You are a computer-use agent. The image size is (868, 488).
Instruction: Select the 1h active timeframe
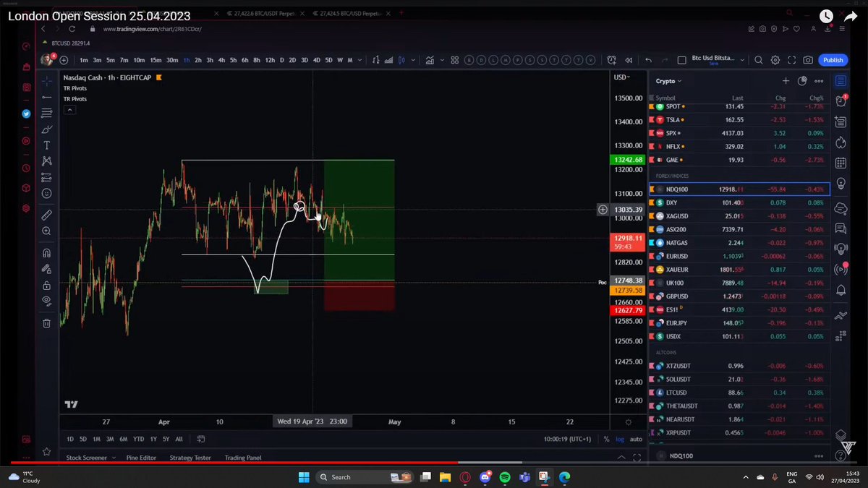tap(186, 60)
